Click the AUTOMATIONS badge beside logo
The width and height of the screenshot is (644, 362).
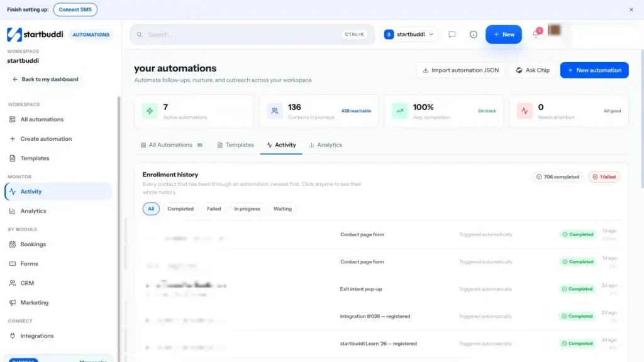91,35
